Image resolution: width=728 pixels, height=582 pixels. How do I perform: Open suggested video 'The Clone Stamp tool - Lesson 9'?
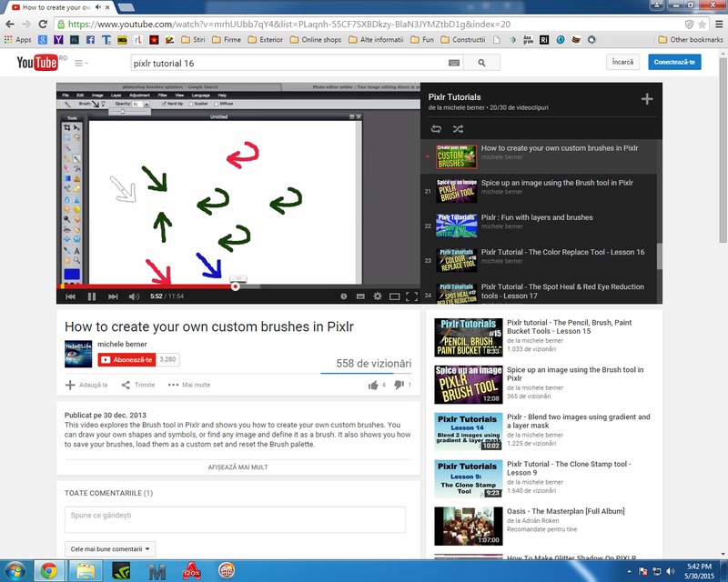click(x=569, y=468)
